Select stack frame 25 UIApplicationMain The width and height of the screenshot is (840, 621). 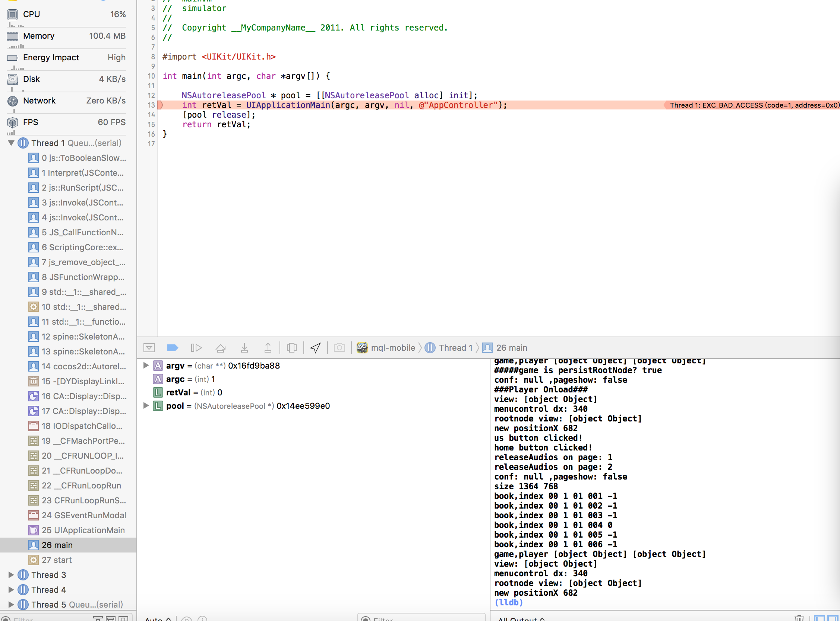pyautogui.click(x=83, y=530)
